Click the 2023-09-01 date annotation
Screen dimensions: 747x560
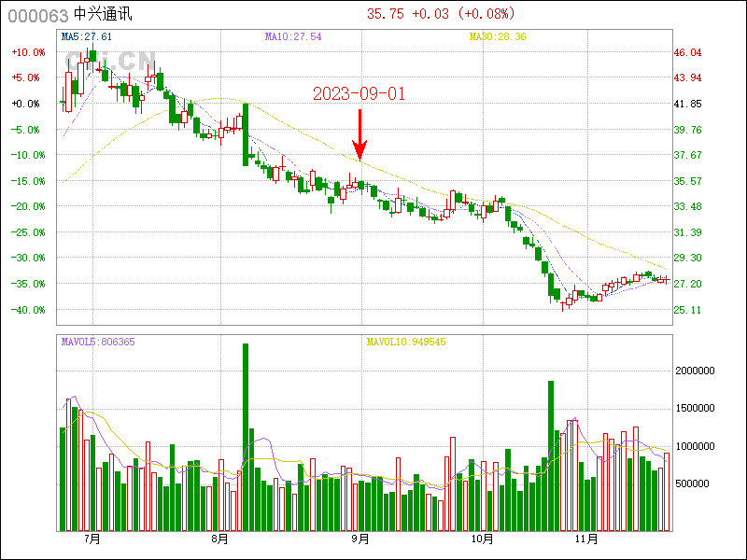pyautogui.click(x=359, y=94)
